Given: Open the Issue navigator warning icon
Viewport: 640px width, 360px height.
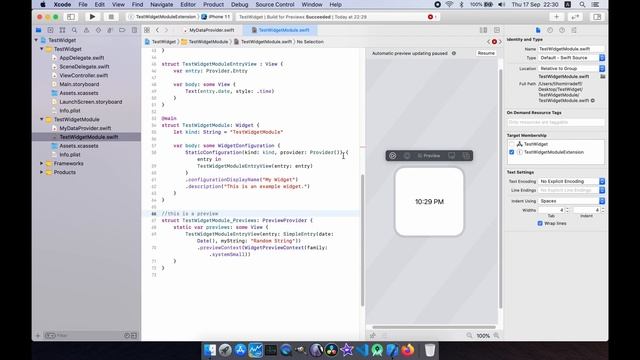Looking at the screenshot, I should tap(86, 30).
